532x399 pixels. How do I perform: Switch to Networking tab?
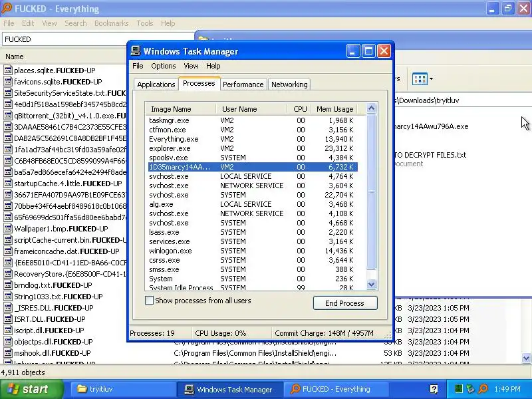pos(289,84)
